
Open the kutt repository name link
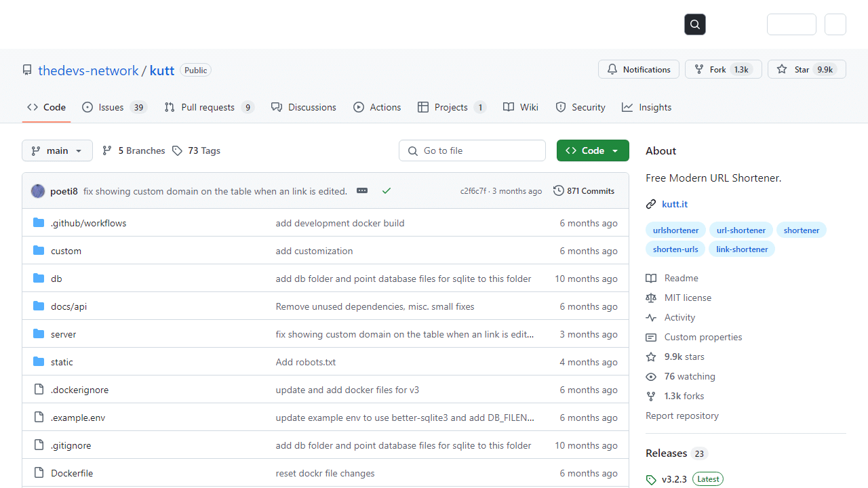[162, 70]
